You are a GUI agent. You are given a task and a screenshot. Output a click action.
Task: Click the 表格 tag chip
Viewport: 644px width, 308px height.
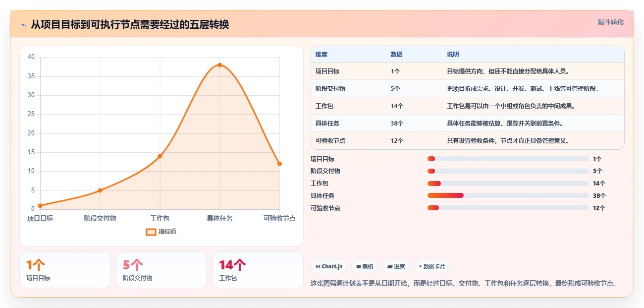pyautogui.click(x=365, y=266)
